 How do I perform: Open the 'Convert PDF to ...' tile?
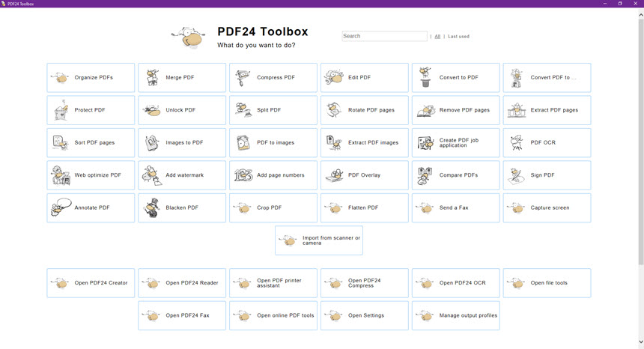pyautogui.click(x=547, y=78)
